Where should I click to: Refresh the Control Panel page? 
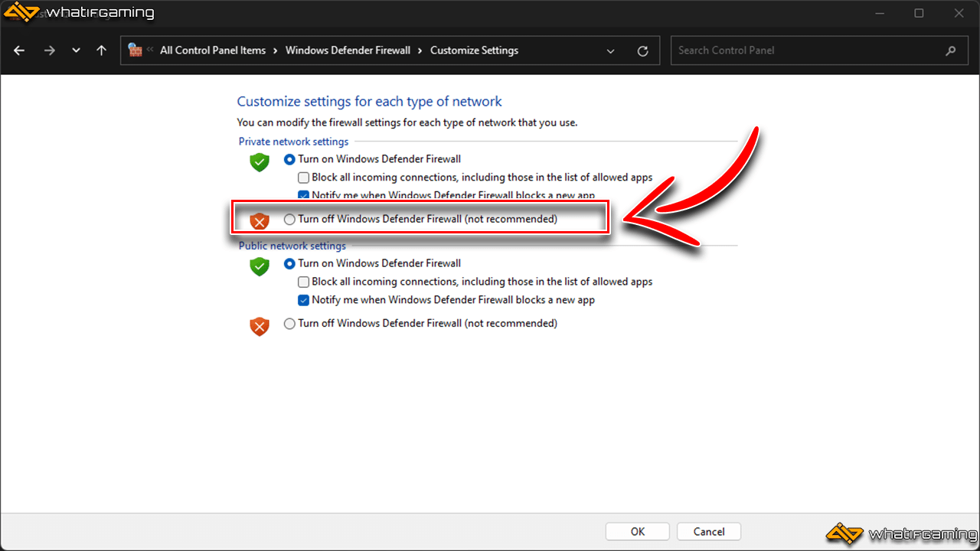(643, 51)
